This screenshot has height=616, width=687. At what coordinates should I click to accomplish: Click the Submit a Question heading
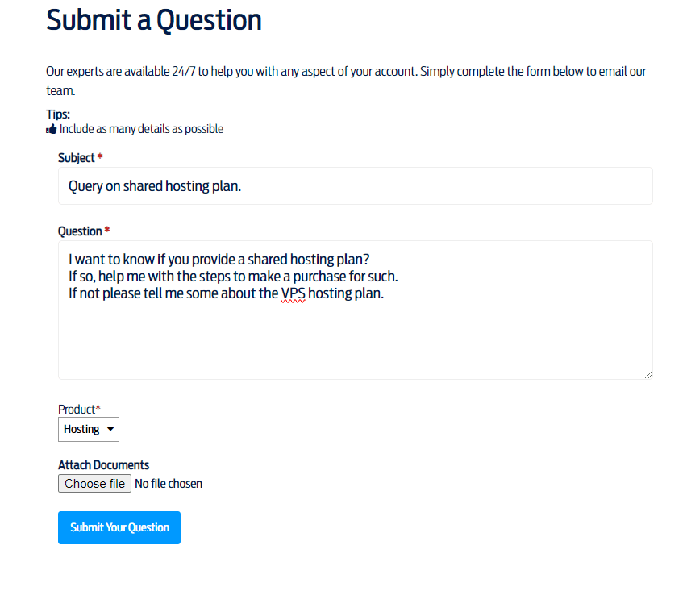[153, 20]
